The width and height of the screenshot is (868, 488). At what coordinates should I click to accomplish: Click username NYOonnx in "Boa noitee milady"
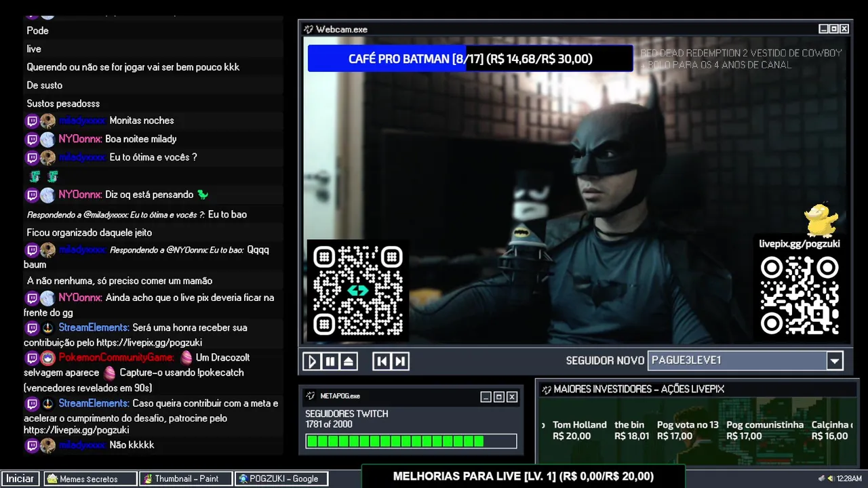(80, 139)
